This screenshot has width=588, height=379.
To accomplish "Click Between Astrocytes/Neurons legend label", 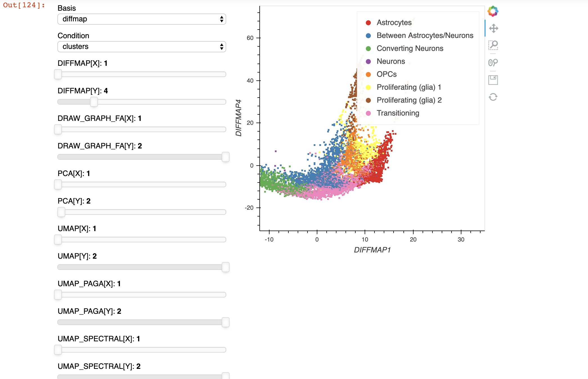I will tap(425, 35).
